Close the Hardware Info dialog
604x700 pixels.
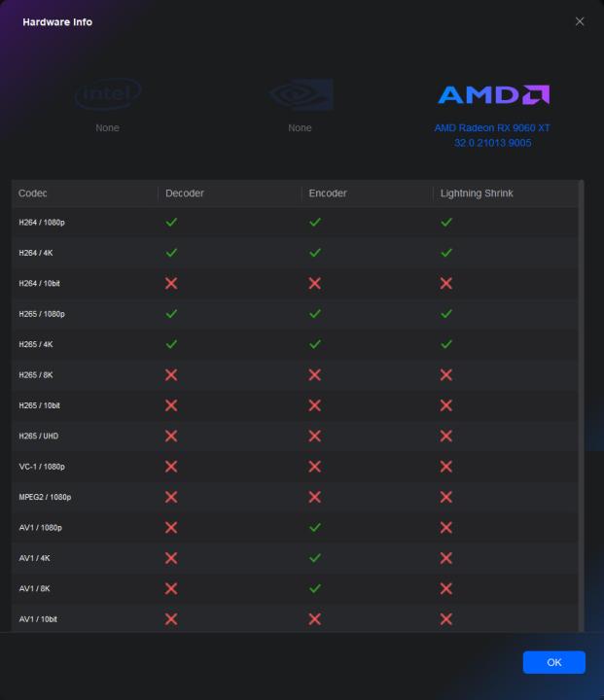pyautogui.click(x=580, y=21)
